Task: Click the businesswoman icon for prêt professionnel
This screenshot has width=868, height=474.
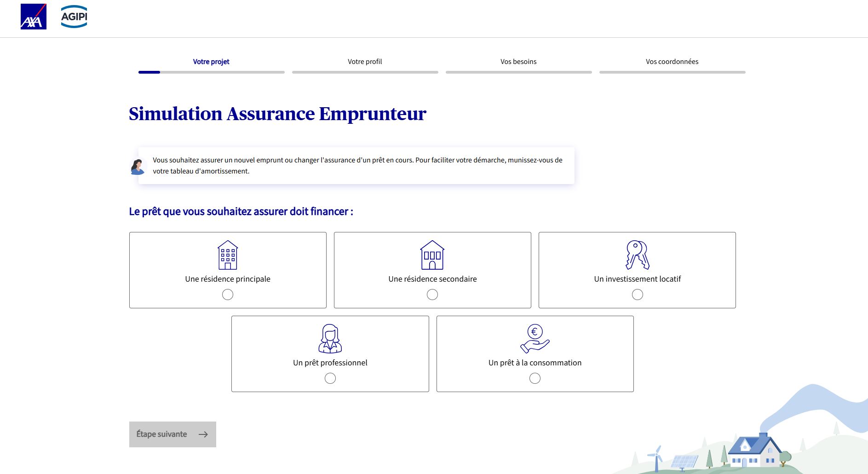Action: [x=330, y=339]
